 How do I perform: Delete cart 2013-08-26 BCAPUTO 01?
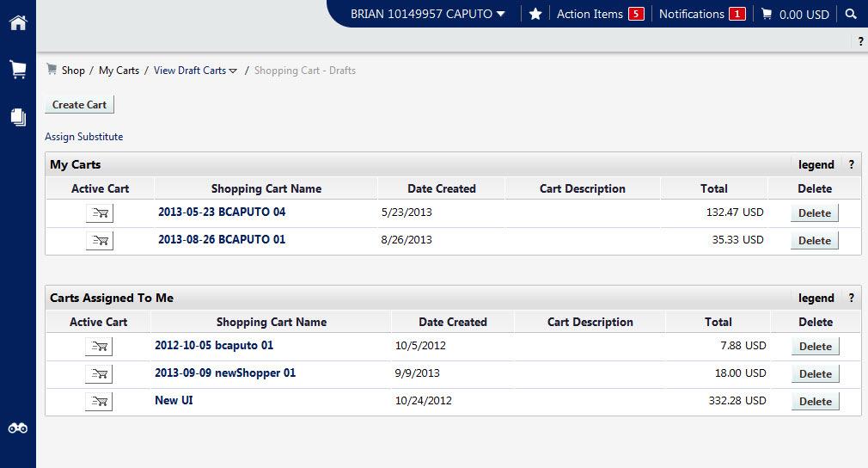815,240
